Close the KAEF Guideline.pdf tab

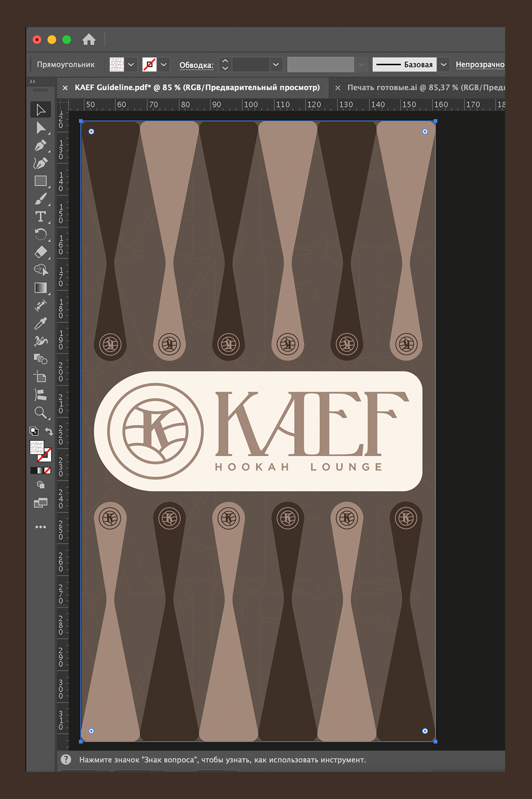(65, 87)
